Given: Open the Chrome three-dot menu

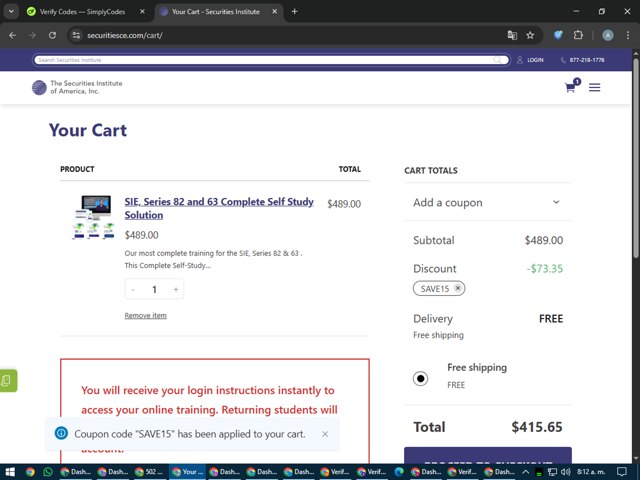Looking at the screenshot, I should 628,36.
